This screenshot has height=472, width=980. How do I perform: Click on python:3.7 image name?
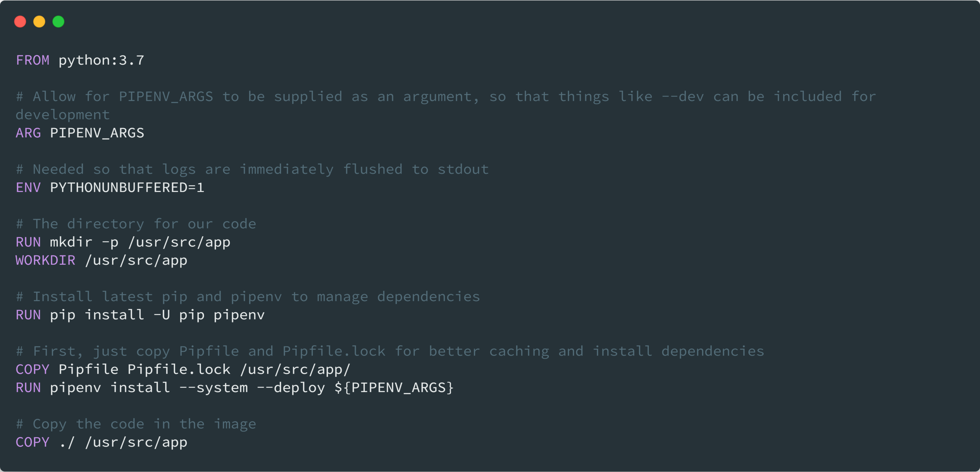pos(101,60)
